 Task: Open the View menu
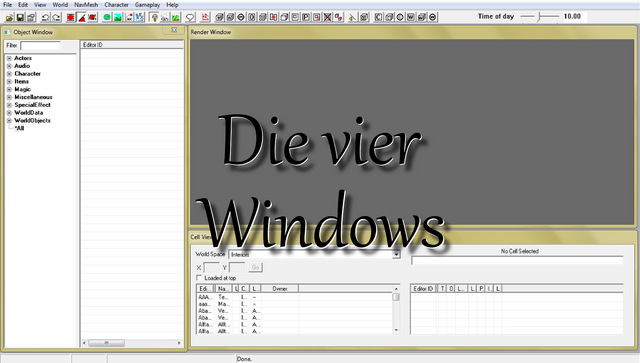40,5
